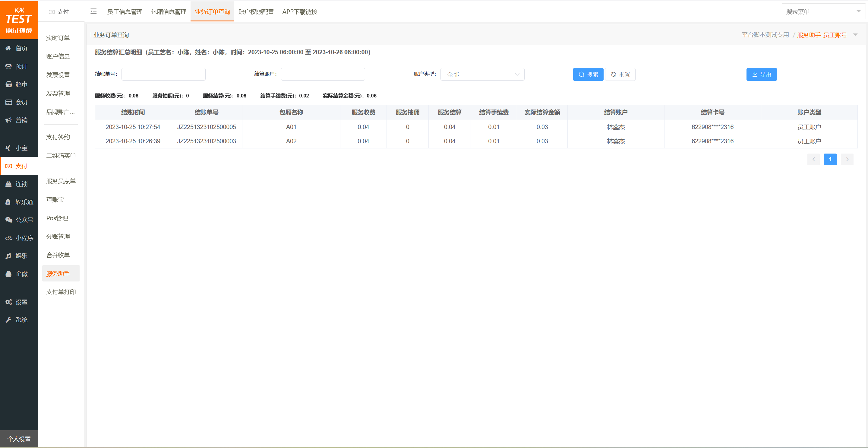The width and height of the screenshot is (868, 448).
Task: Select page 1 in pagination
Action: (830, 159)
